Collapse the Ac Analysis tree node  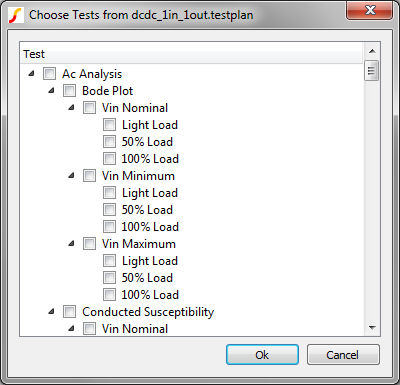click(x=31, y=73)
